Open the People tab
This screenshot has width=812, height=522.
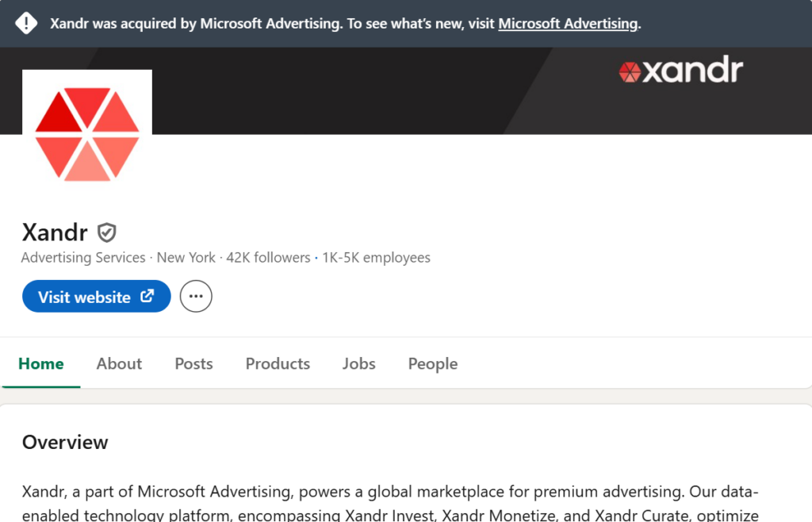pos(432,363)
